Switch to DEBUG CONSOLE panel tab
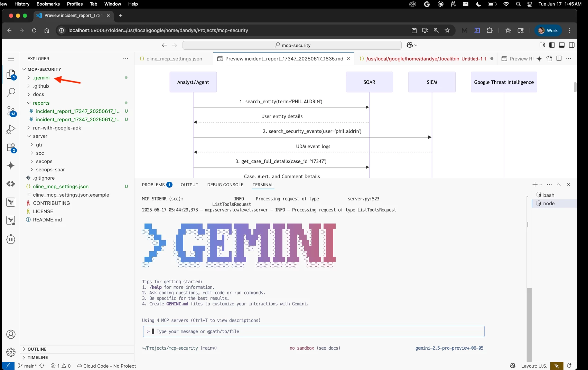 point(225,185)
